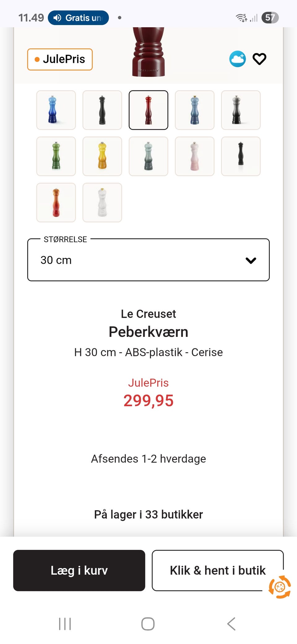The width and height of the screenshot is (297, 644).
Task: Open the orange recycling mascot widget
Action: click(279, 586)
